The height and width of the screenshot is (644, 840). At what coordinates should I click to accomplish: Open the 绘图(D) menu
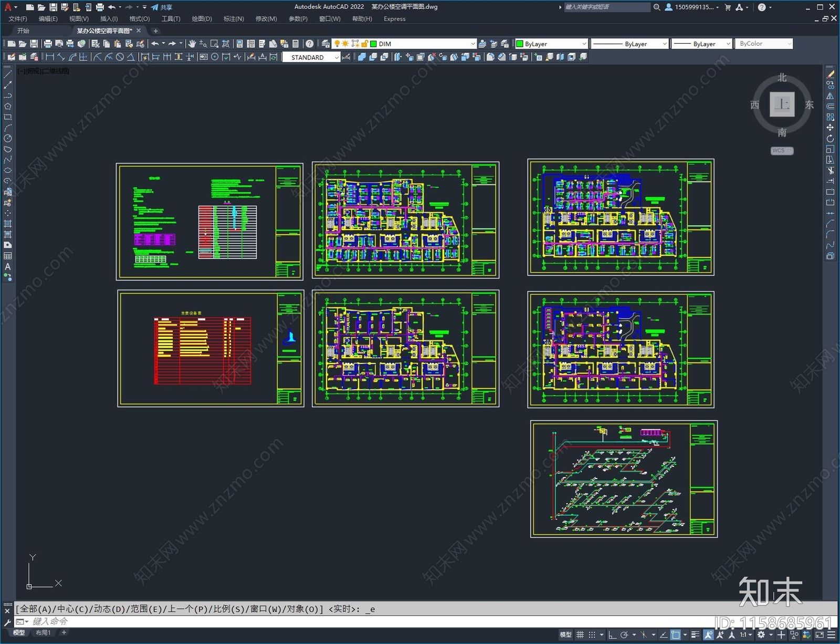[202, 18]
